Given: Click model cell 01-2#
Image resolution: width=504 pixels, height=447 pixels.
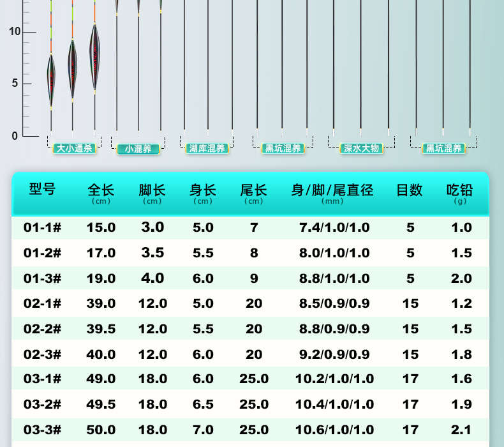Looking at the screenshot, I should 42,253.
